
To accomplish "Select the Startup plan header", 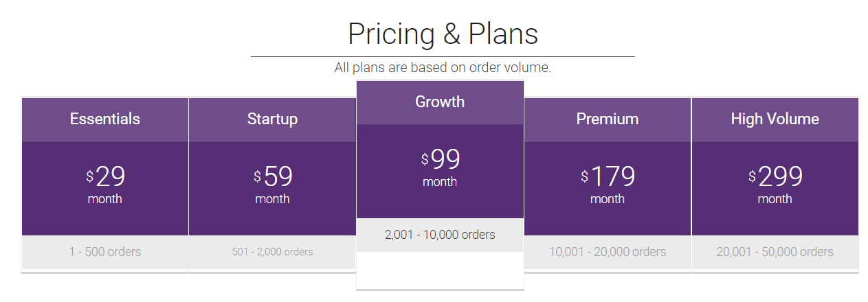I will [272, 119].
